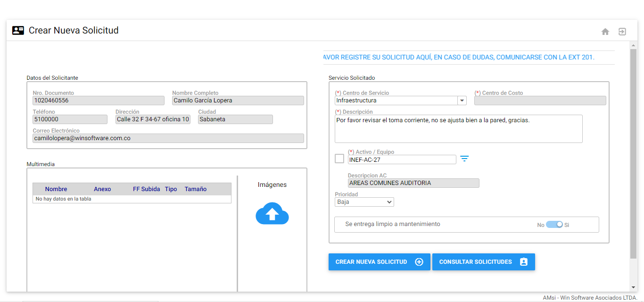Click inside the Descripción text area
Image resolution: width=644 pixels, height=302 pixels.
[x=459, y=129]
